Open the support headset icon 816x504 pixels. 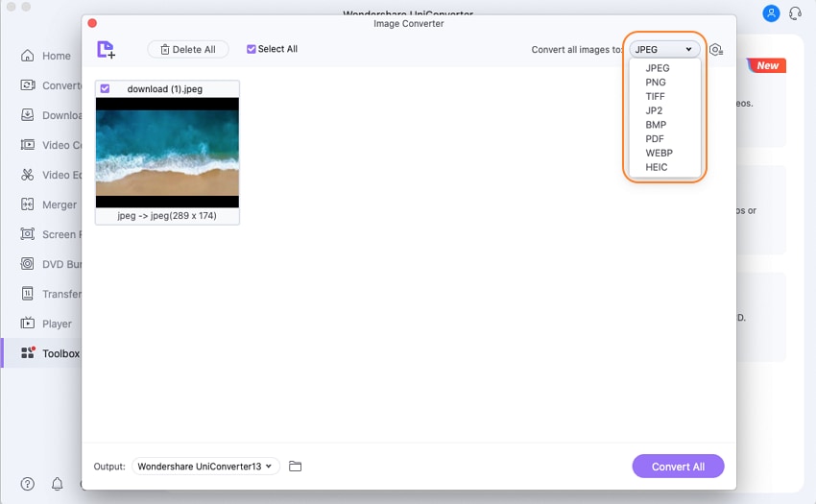tap(795, 13)
